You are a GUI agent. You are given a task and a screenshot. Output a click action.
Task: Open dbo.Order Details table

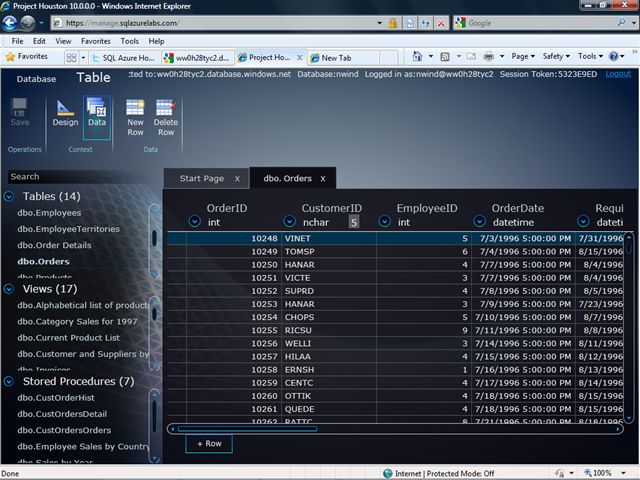54,245
